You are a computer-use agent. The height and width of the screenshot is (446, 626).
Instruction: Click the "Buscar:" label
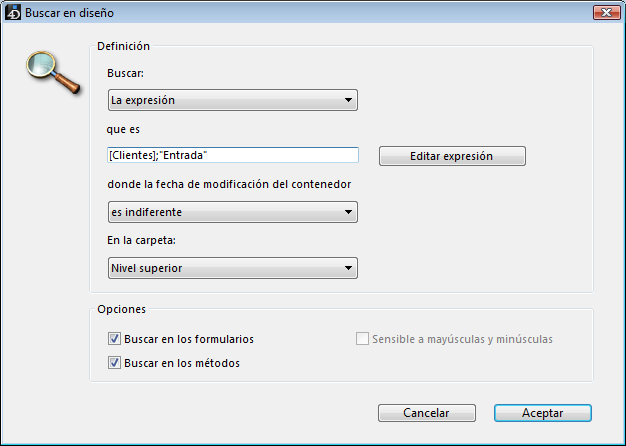click(125, 73)
